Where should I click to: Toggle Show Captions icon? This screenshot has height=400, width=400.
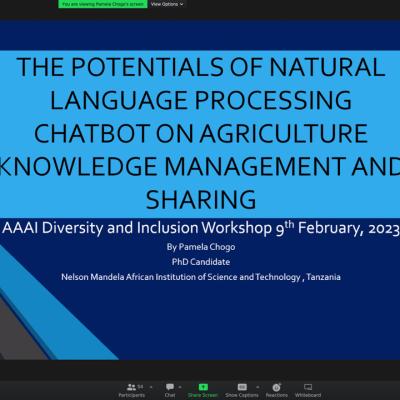pyautogui.click(x=242, y=387)
